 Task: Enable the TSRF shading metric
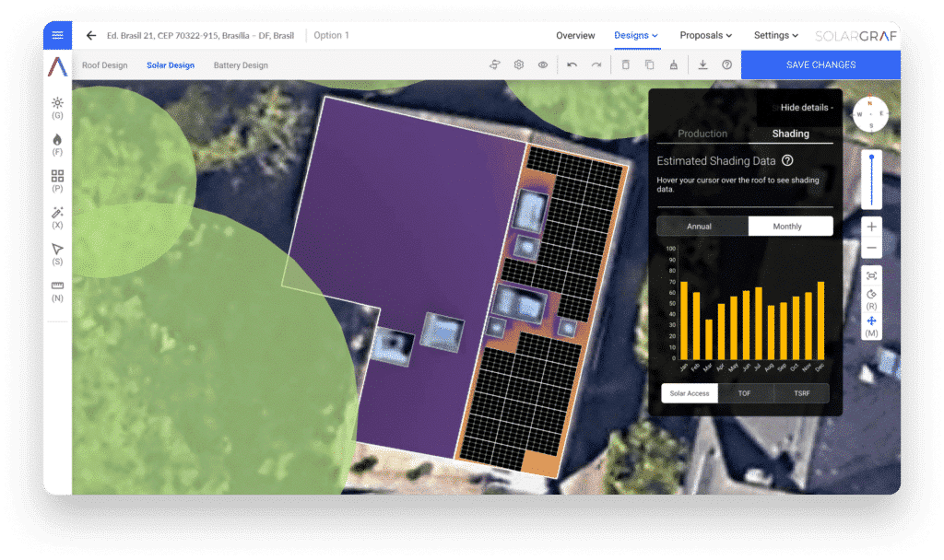pyautogui.click(x=801, y=392)
